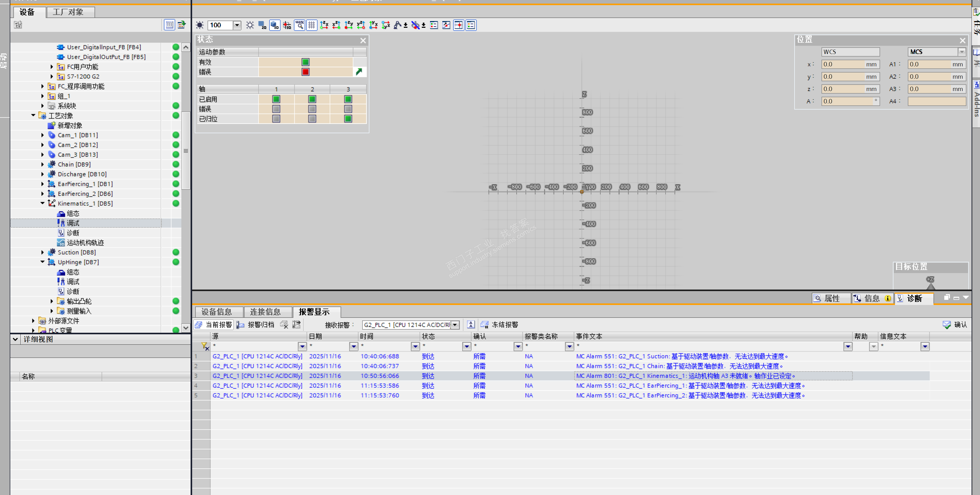Open the 工厂对象 tab

[68, 12]
